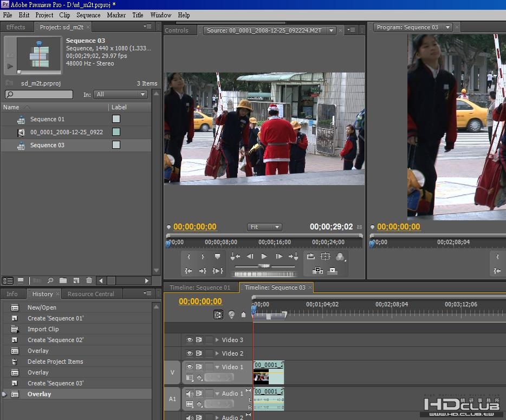Switch Project panel to Icon view
Viewport: 506px width, 420px height.
pos(21,281)
